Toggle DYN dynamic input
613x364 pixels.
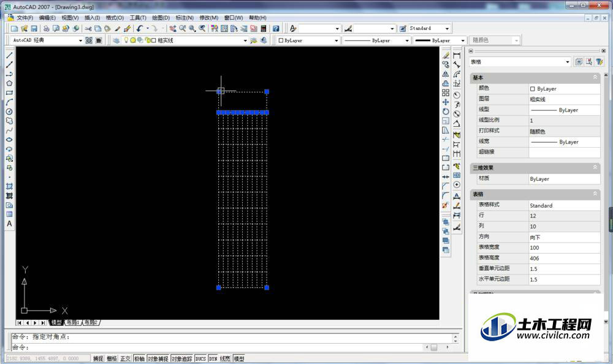(x=213, y=358)
